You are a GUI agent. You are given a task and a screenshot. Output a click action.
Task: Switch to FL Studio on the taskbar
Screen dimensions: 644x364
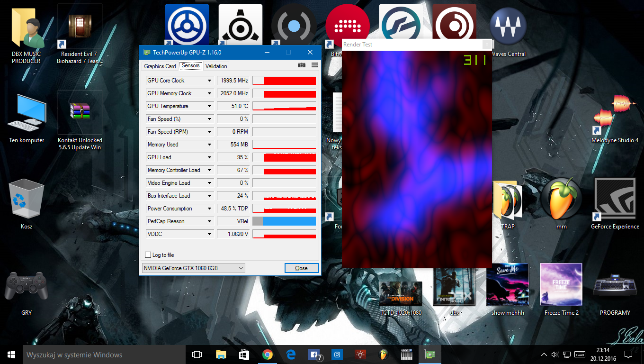coord(384,355)
